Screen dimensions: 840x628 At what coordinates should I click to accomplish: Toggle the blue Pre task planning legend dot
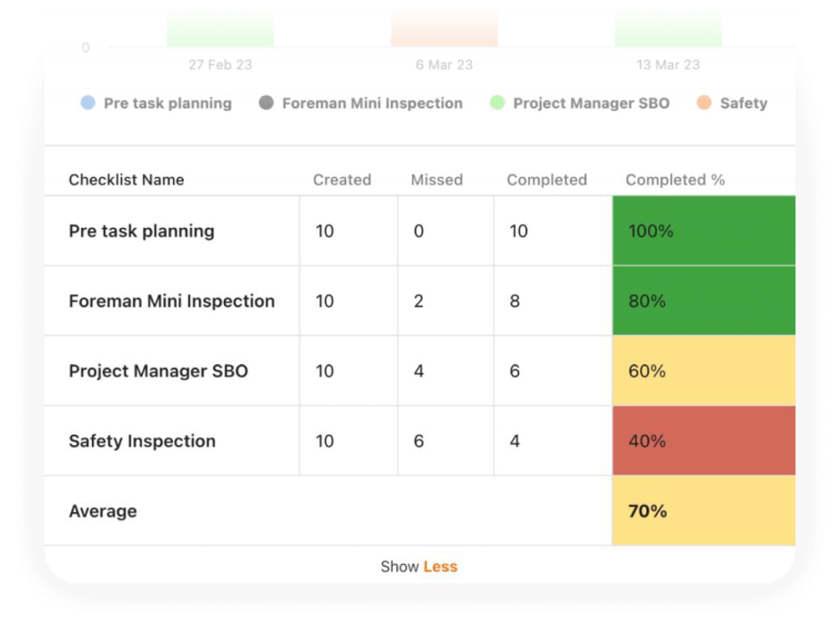[88, 103]
